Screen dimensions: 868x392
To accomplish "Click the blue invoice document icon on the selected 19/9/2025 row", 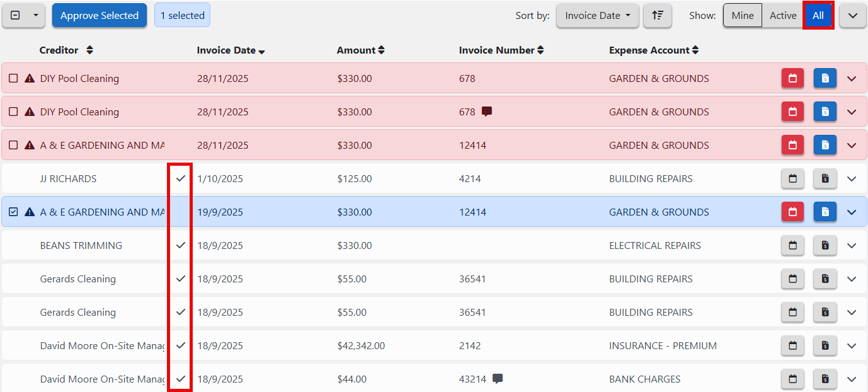I will click(x=825, y=212).
